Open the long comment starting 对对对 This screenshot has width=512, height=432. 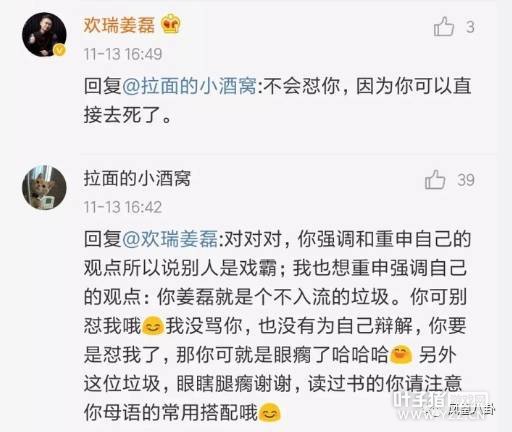(x=277, y=326)
